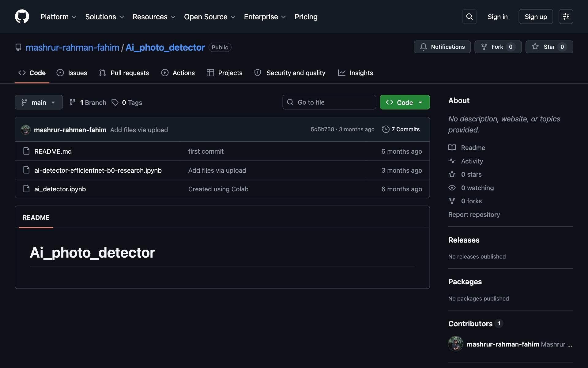The width and height of the screenshot is (588, 368).
Task: Open commit hash 5d5b758
Action: 322,129
